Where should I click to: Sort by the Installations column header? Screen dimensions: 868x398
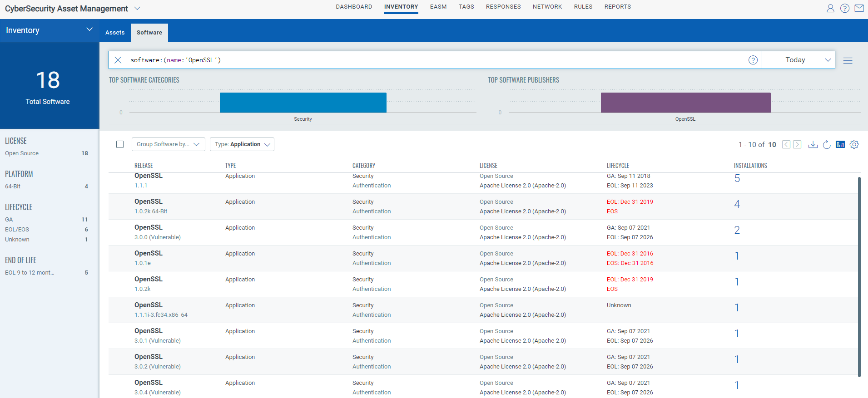[x=750, y=166]
